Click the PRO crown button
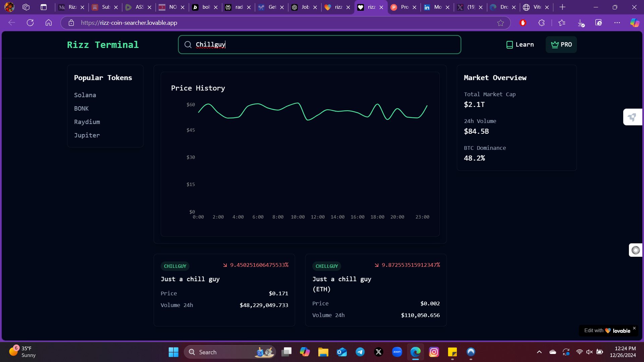The width and height of the screenshot is (644, 362). [x=561, y=45]
